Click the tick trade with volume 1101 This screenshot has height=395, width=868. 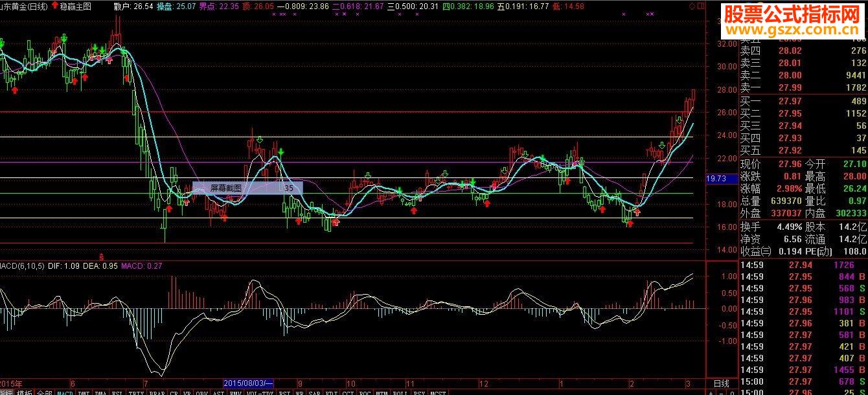point(843,311)
